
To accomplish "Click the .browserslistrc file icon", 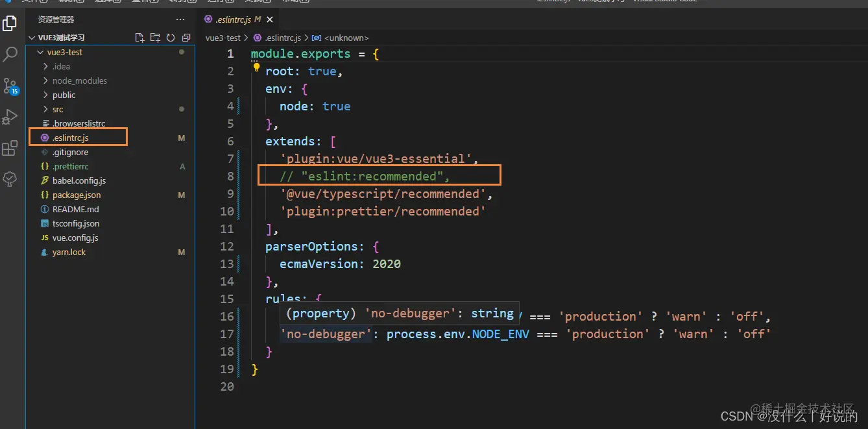I will [45, 123].
